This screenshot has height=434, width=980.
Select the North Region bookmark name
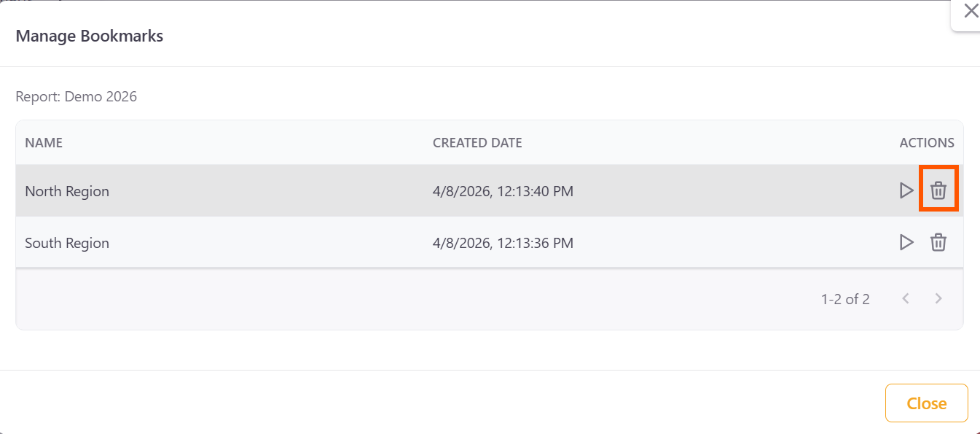coord(67,191)
